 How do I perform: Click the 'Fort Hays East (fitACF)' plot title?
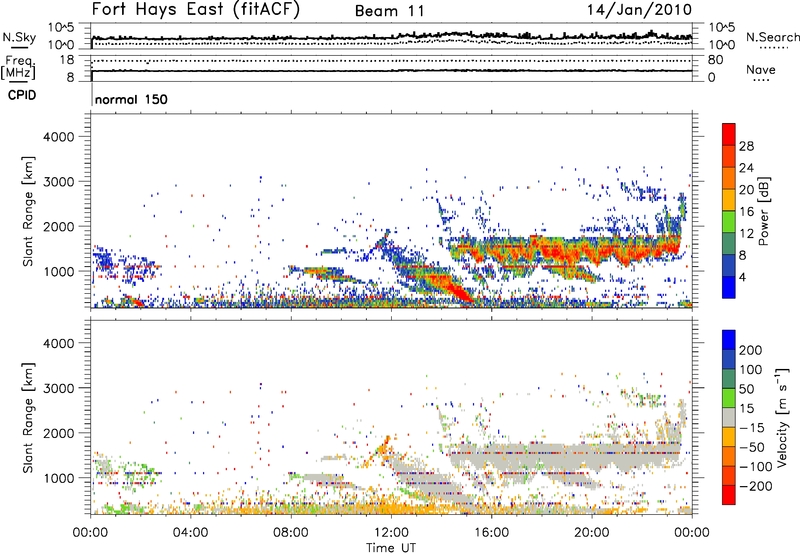(x=195, y=9)
